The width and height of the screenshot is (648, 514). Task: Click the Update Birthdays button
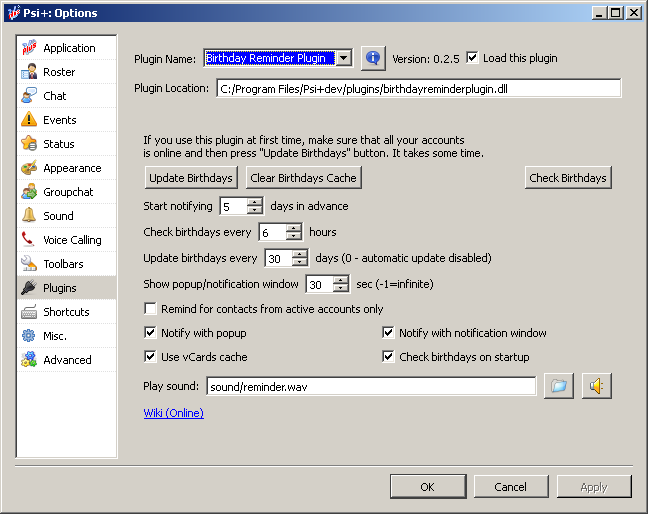point(191,178)
